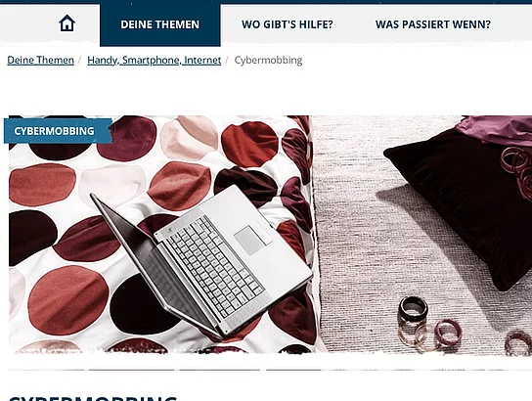This screenshot has width=532, height=401.
Task: Follow the Handy, Smartphone, Internet breadcrumb
Action: pos(155,61)
